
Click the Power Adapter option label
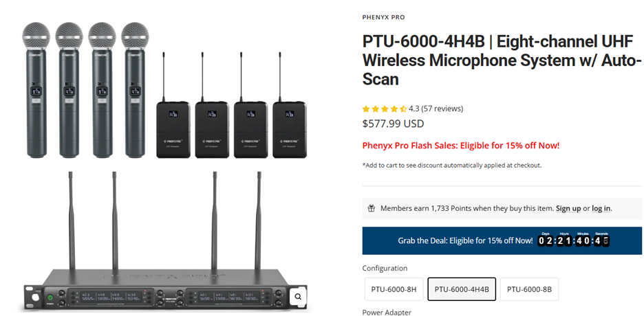pos(387,312)
